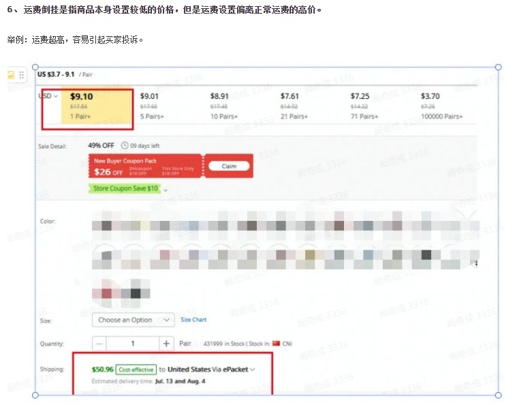Click the clock icon near 09 days left
This screenshot has width=532, height=405.
tap(125, 145)
